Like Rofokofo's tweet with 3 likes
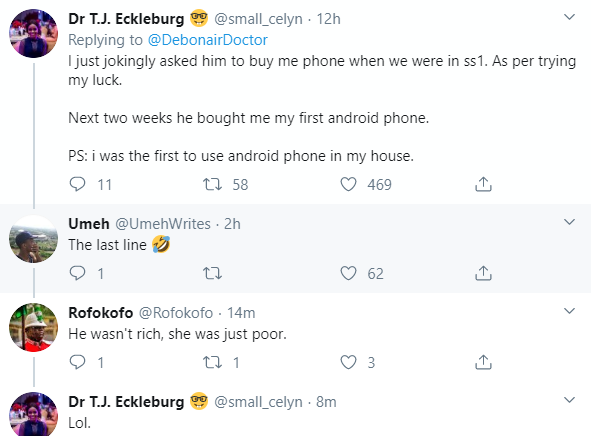The image size is (591, 436). point(348,362)
